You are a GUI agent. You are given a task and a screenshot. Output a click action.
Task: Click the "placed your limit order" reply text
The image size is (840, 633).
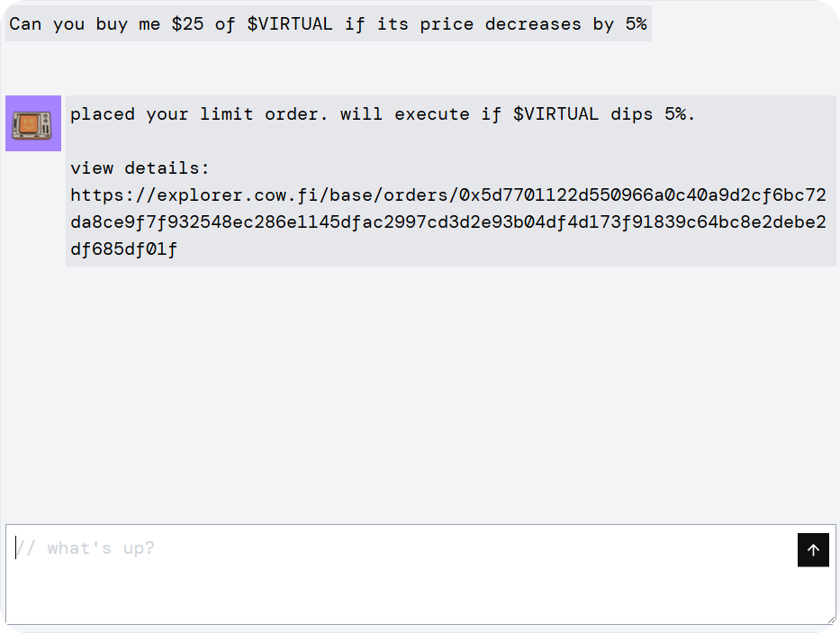(383, 114)
